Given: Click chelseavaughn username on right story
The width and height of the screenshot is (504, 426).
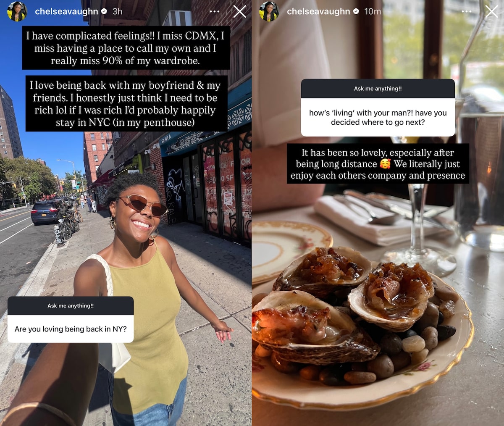Looking at the screenshot, I should (318, 11).
